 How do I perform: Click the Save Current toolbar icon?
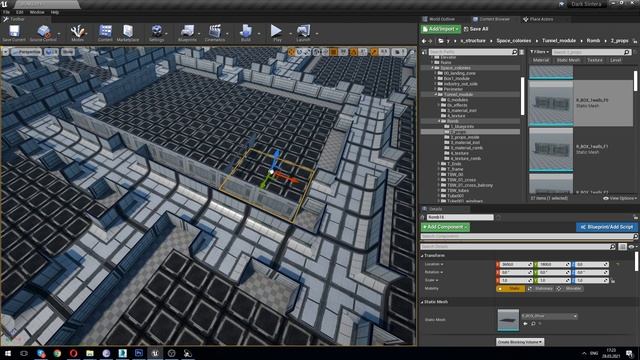[14, 33]
